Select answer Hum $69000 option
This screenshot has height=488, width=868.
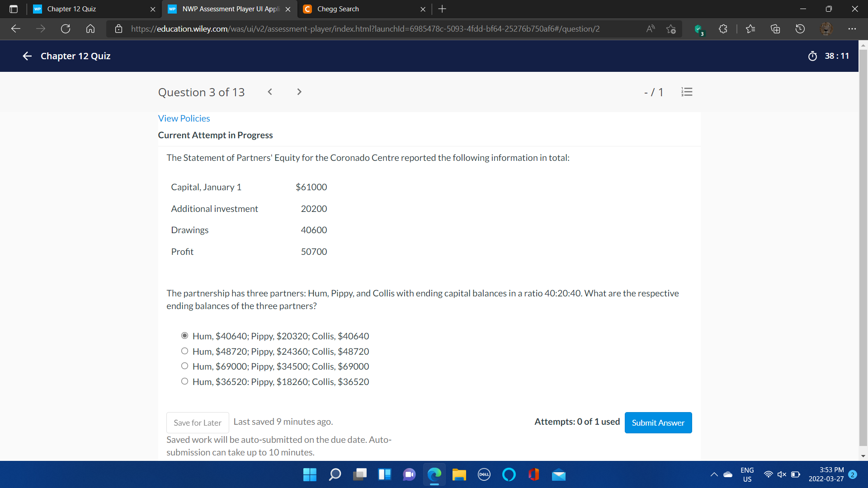pos(184,366)
